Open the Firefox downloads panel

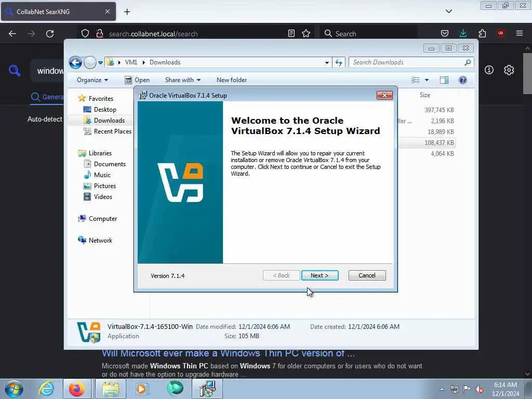click(463, 33)
